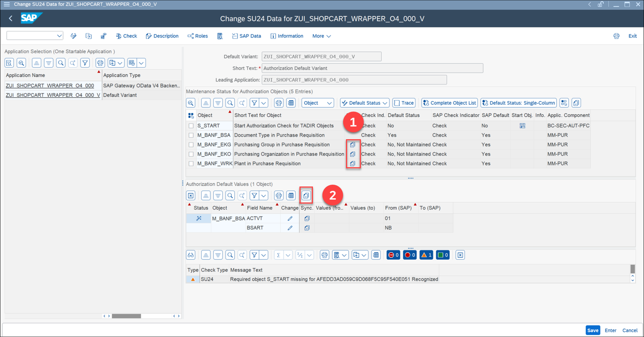Screen dimensions: 644x337
Task: Click Exit in the top right
Action: (632, 36)
